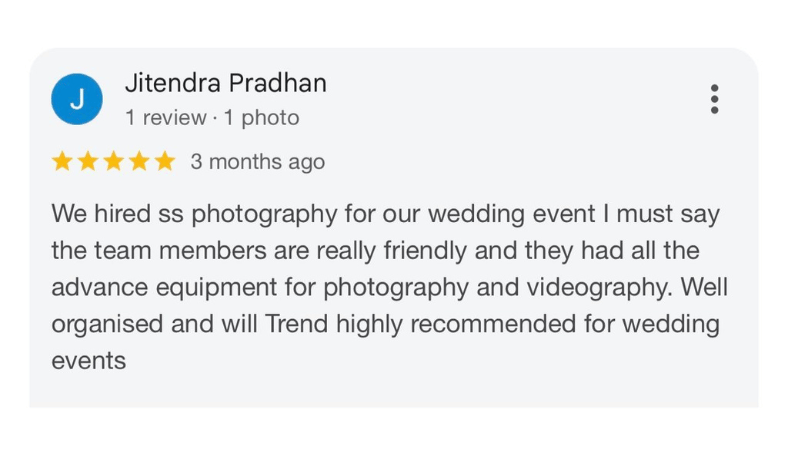800x450 pixels.
Task: Click the second yellow rating star
Action: tap(88, 162)
